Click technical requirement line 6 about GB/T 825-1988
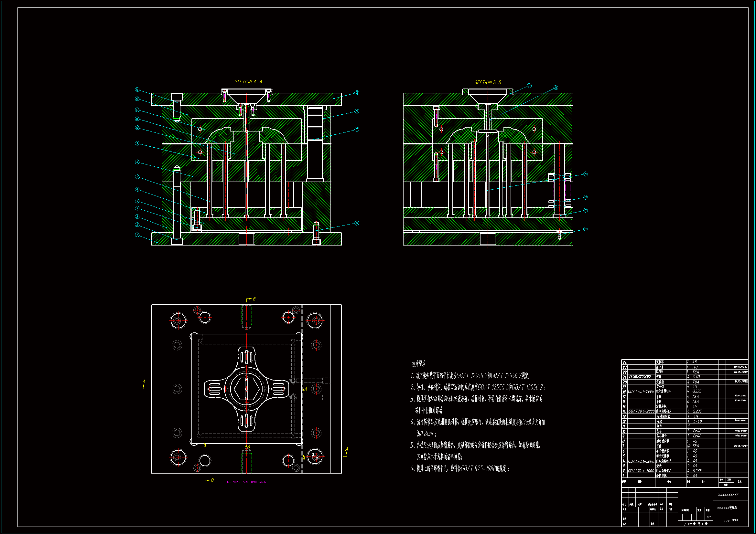Image resolution: width=756 pixels, height=534 pixels. point(460,468)
